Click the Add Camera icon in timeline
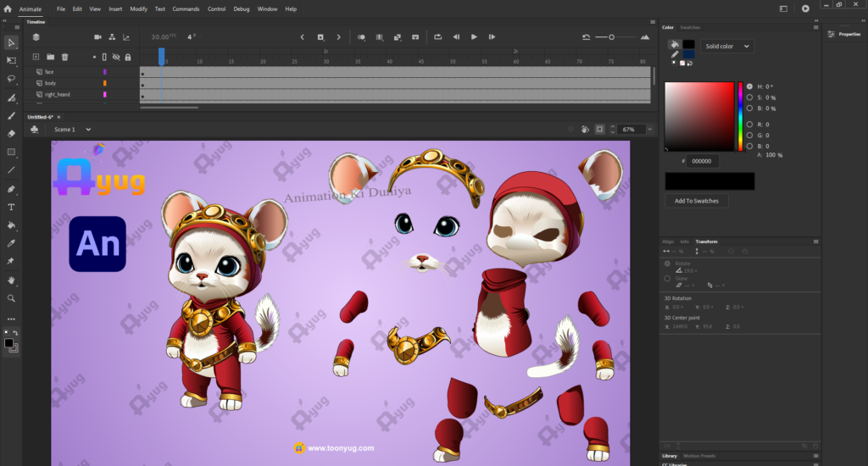The height and width of the screenshot is (466, 868). click(97, 37)
